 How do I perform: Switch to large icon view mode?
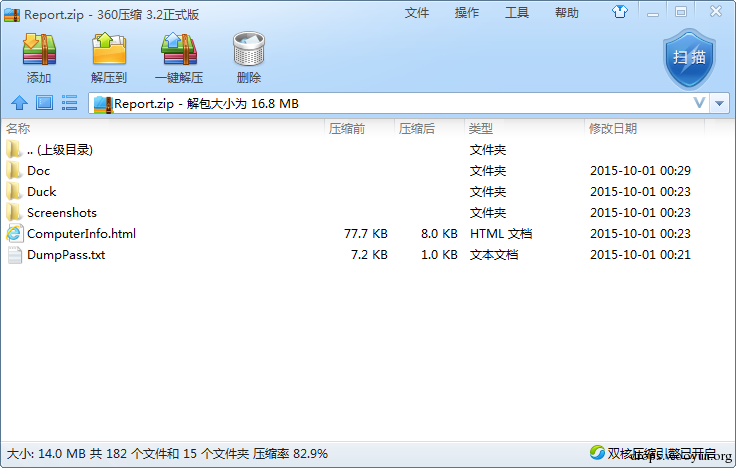[x=45, y=103]
